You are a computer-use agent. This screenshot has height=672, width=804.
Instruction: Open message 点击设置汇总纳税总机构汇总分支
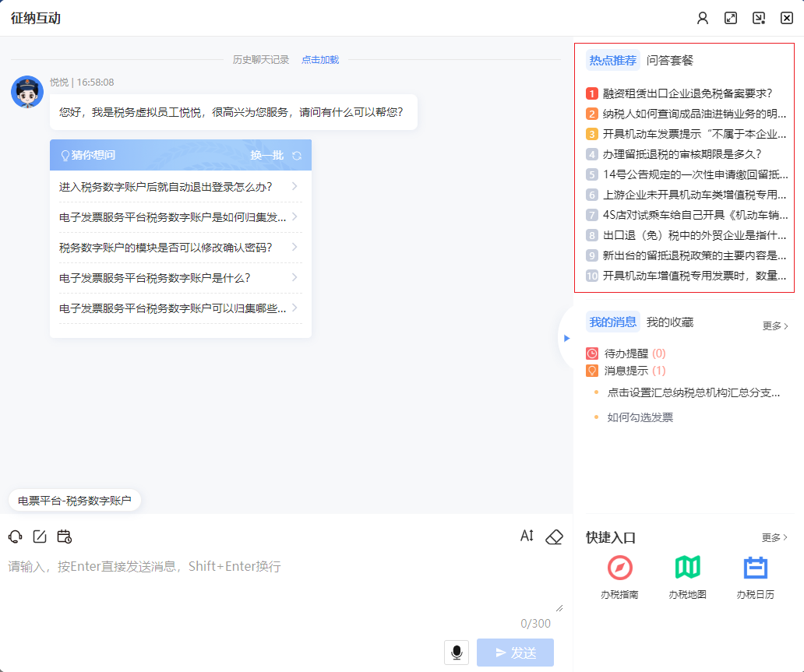(x=693, y=392)
